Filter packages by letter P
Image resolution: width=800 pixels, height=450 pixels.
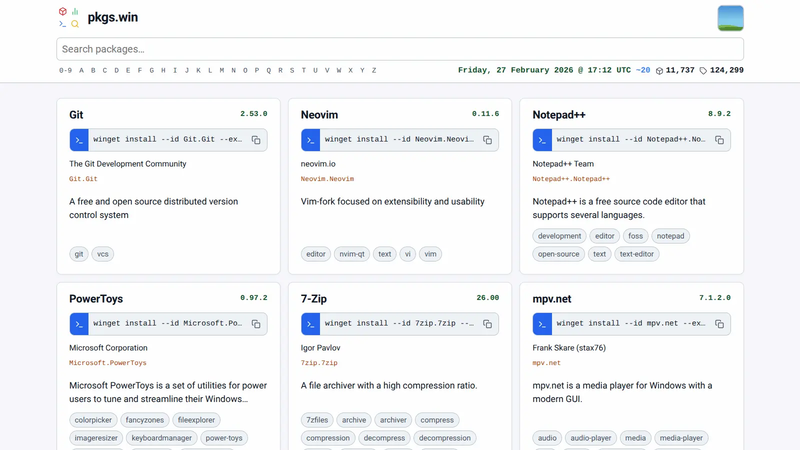pyautogui.click(x=257, y=70)
